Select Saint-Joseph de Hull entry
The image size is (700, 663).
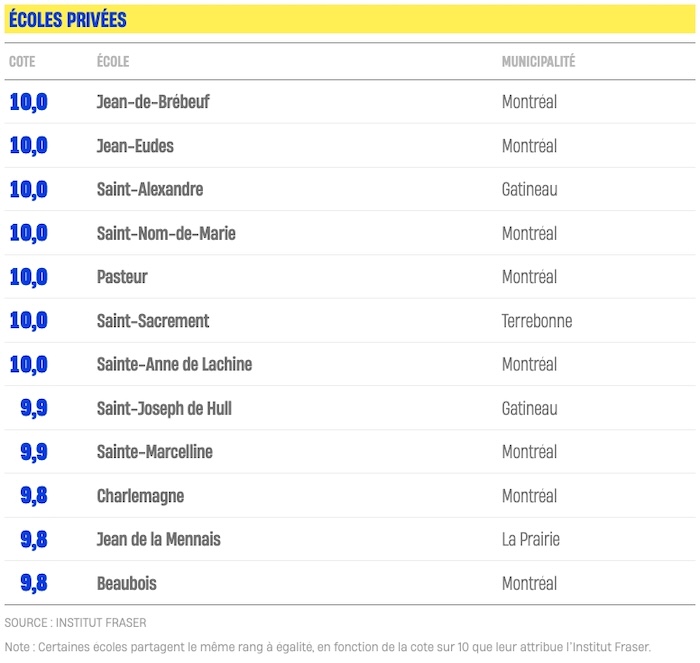click(x=164, y=409)
